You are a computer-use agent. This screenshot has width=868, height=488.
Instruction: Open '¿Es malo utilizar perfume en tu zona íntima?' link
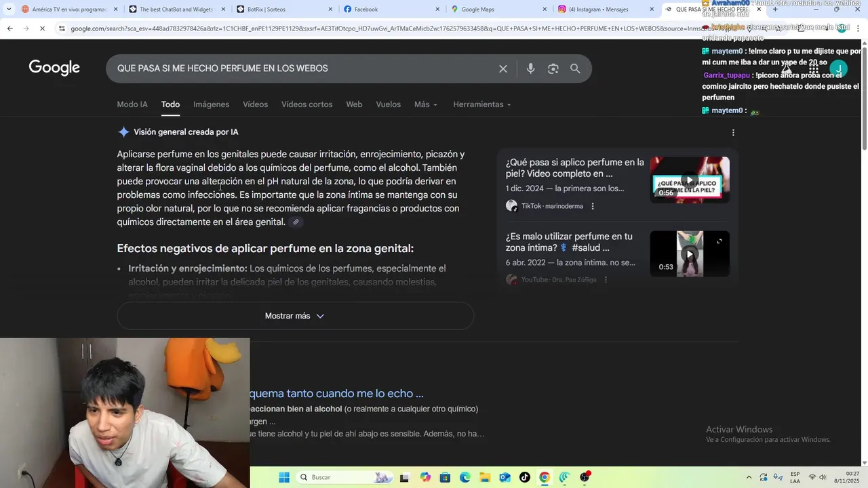pyautogui.click(x=569, y=242)
